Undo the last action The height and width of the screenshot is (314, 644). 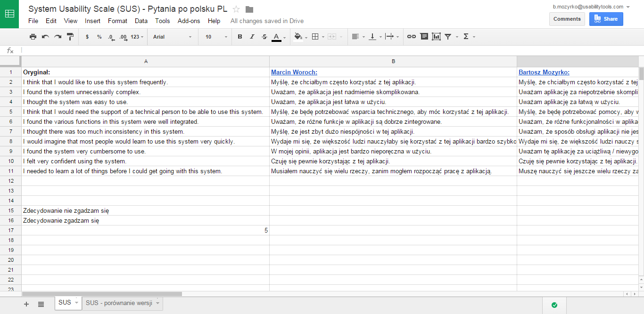pyautogui.click(x=45, y=37)
